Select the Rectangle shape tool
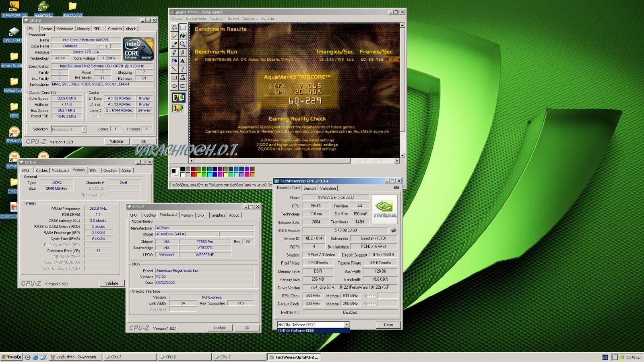 (174, 78)
